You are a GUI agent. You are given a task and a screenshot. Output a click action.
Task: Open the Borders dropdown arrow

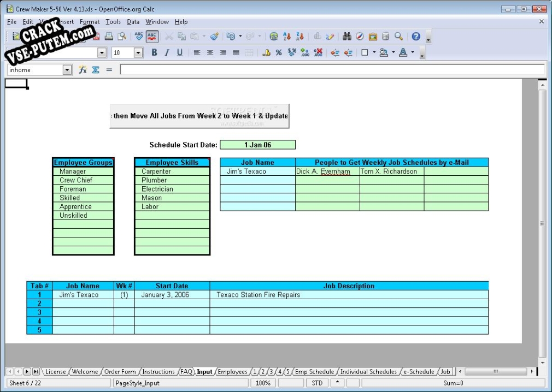374,52
